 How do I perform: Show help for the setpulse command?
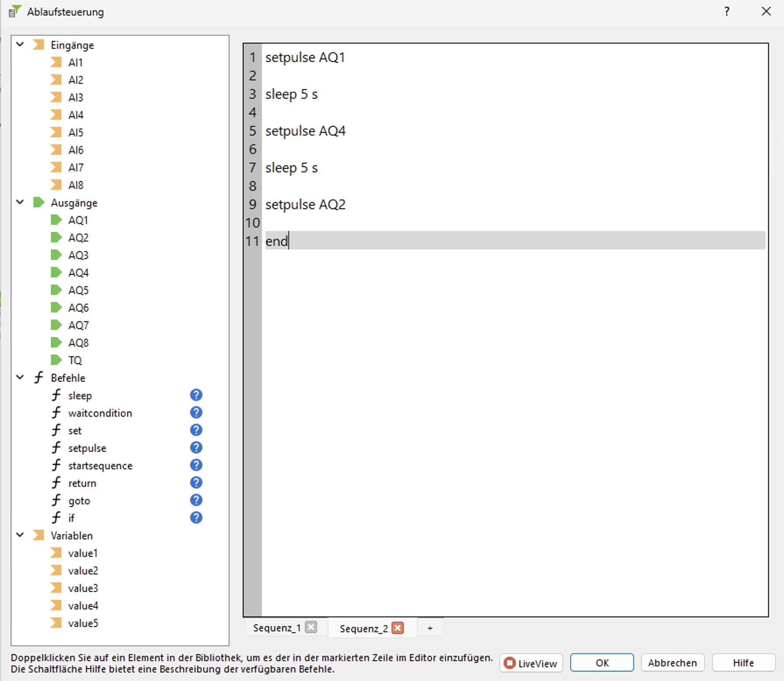coord(196,448)
